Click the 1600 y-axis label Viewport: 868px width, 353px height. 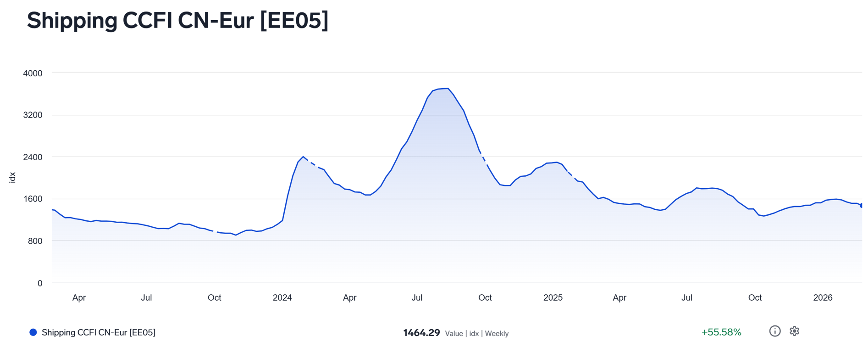click(x=33, y=199)
